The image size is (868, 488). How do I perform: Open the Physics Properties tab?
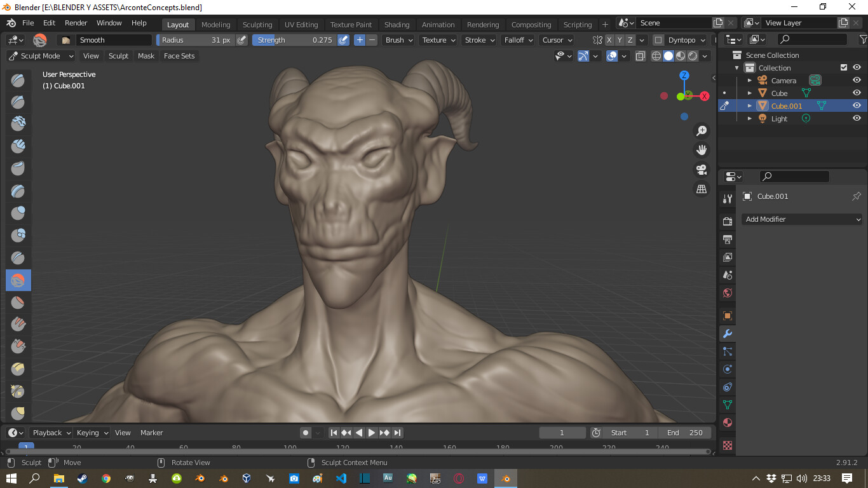point(727,369)
